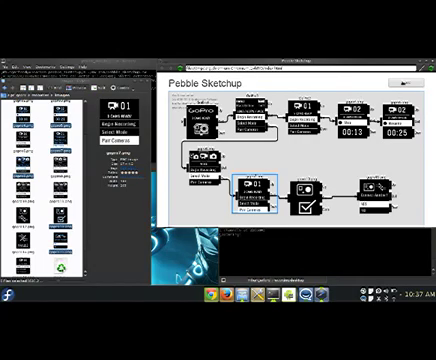
Task: Select the GoPro splash screen node
Action: (x=202, y=122)
